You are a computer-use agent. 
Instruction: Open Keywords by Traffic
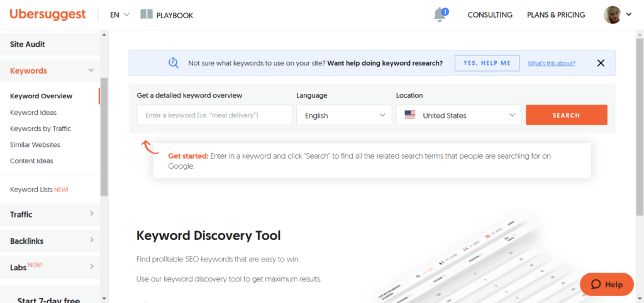(x=40, y=129)
